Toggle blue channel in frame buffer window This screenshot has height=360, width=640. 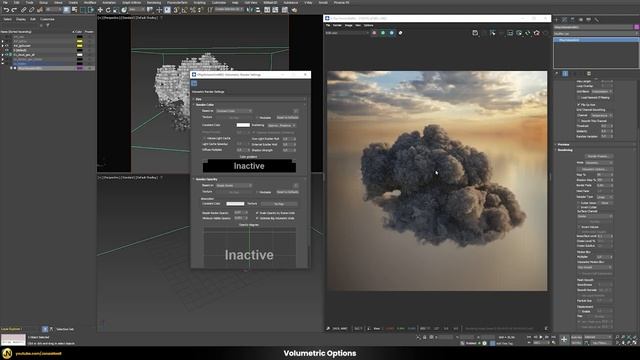coord(391,33)
